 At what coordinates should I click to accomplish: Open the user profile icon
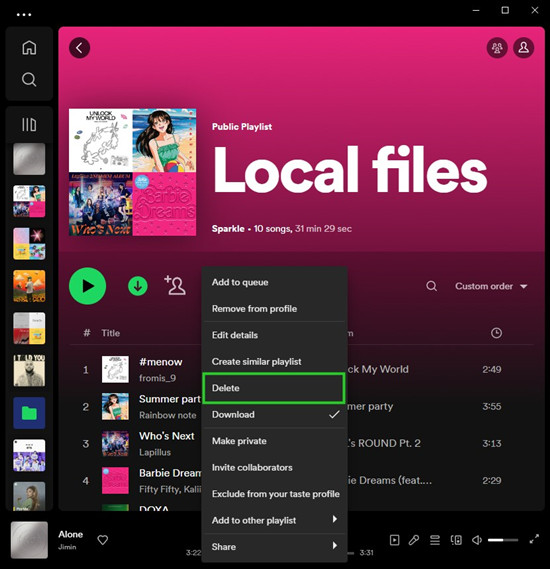[x=524, y=48]
